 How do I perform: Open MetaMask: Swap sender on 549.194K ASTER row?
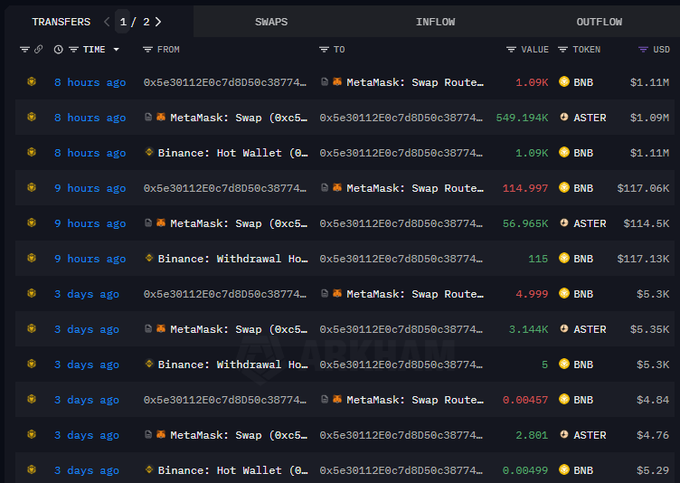click(239, 117)
